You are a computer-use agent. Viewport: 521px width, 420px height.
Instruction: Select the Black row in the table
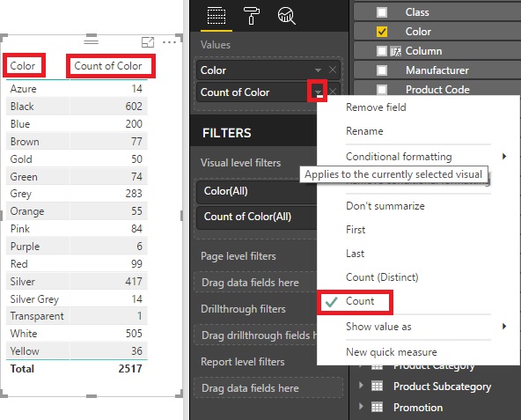pos(77,107)
